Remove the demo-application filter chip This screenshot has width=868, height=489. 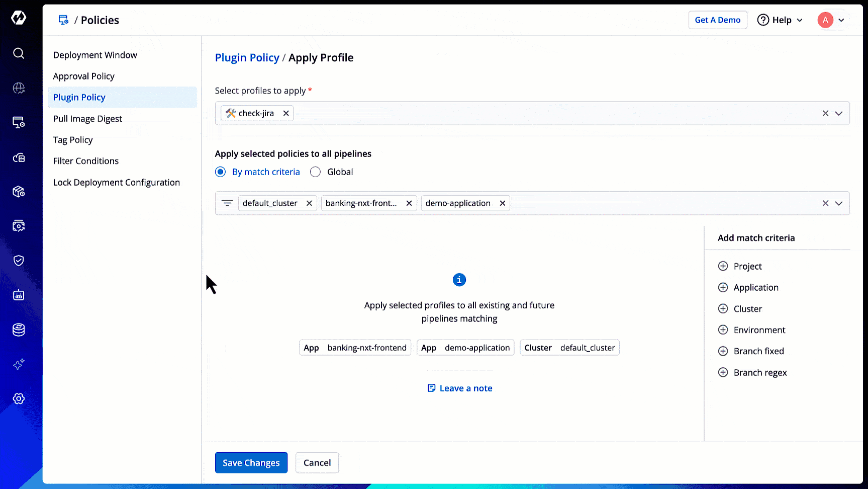coord(502,203)
